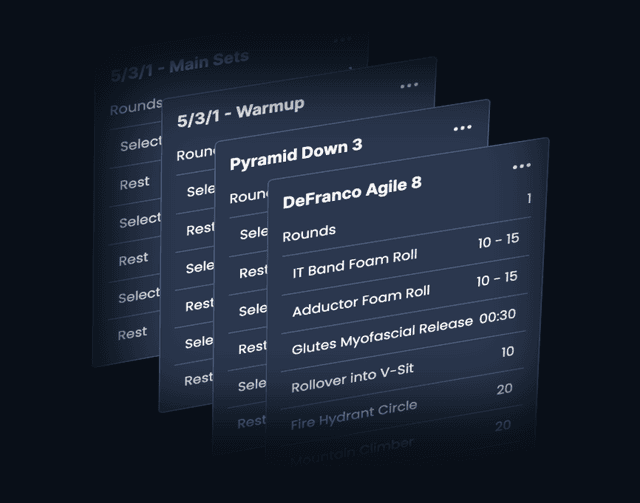Select the Rollover into V-Sit exercise
This screenshot has height=503, width=640.
point(352,378)
